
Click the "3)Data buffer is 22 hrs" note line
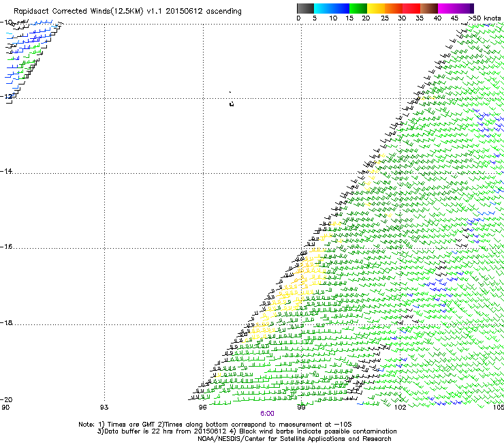[x=247, y=431]
